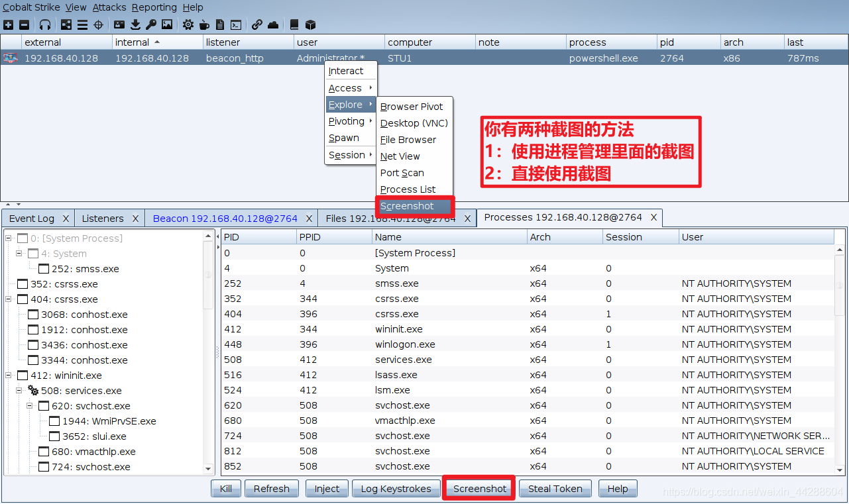
Task: Click the Steal Token button
Action: tap(555, 489)
